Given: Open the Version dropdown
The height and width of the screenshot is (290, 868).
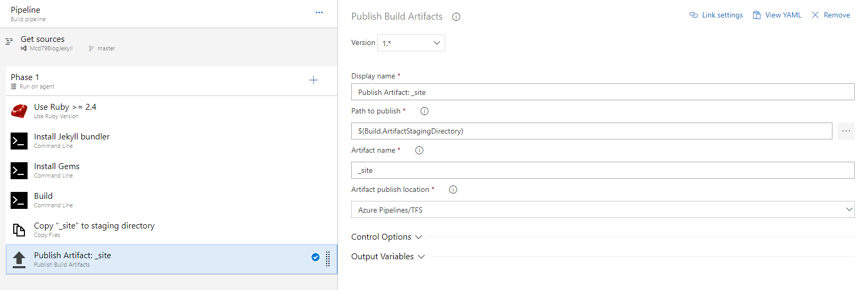Looking at the screenshot, I should 411,43.
